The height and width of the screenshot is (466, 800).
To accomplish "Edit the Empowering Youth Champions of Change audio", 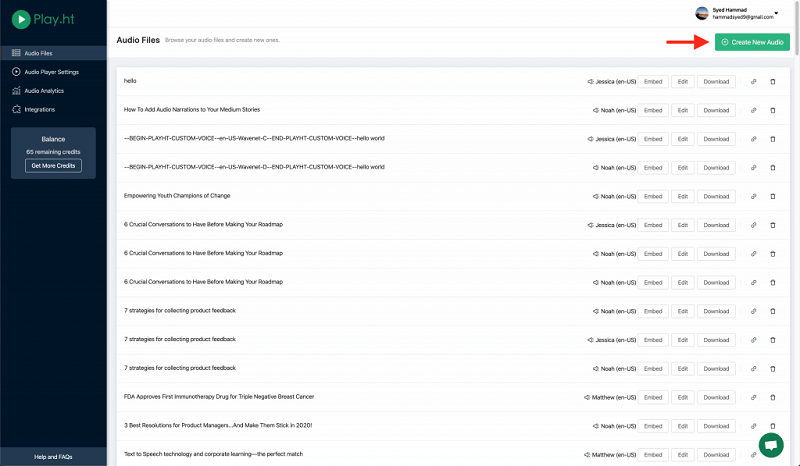I will pyautogui.click(x=681, y=196).
